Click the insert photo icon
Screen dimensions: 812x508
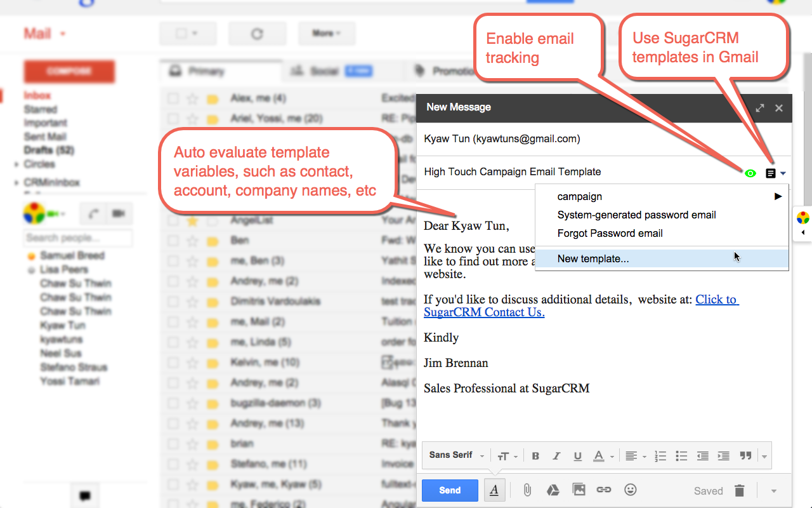pyautogui.click(x=579, y=490)
